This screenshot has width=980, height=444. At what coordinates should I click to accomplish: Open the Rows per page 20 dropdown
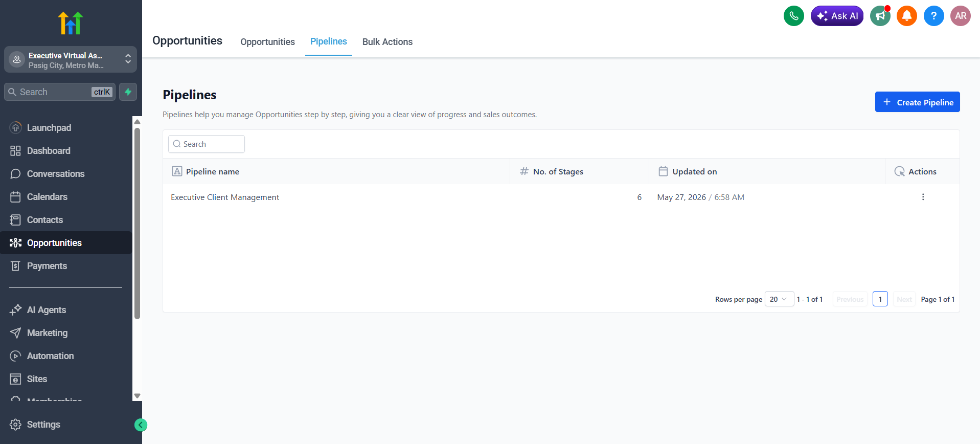(x=779, y=299)
